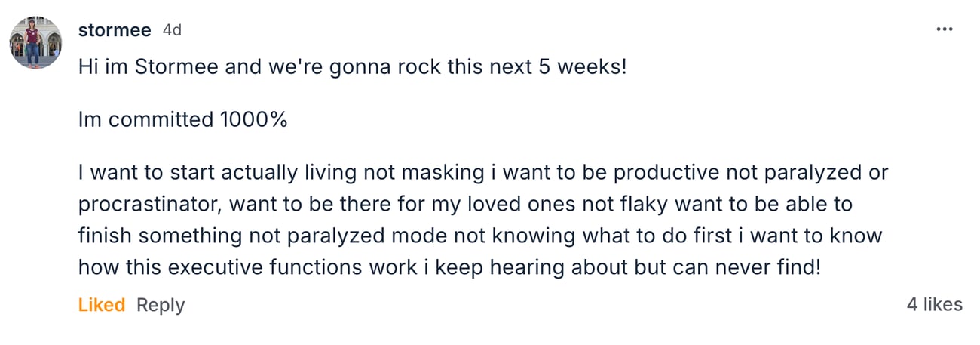
Task: Click the line starting "how this executive"
Action: point(449,266)
